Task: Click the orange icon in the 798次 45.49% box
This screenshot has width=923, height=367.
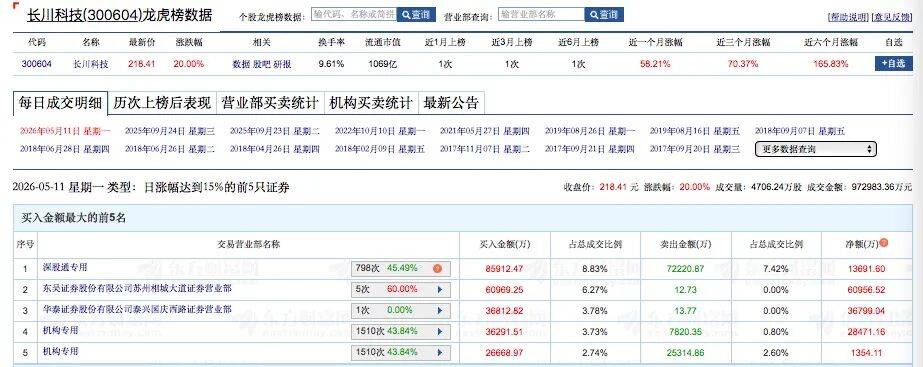Action: coord(437,269)
